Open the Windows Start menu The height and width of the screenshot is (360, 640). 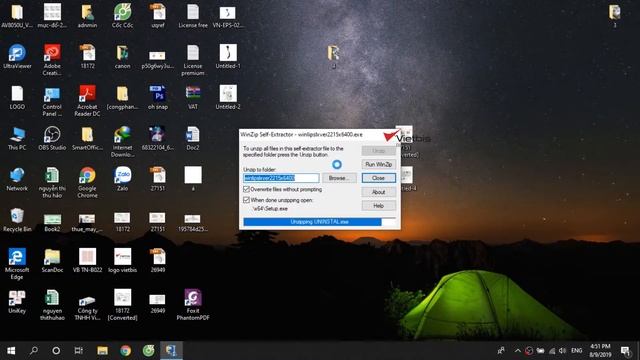pos(11,350)
